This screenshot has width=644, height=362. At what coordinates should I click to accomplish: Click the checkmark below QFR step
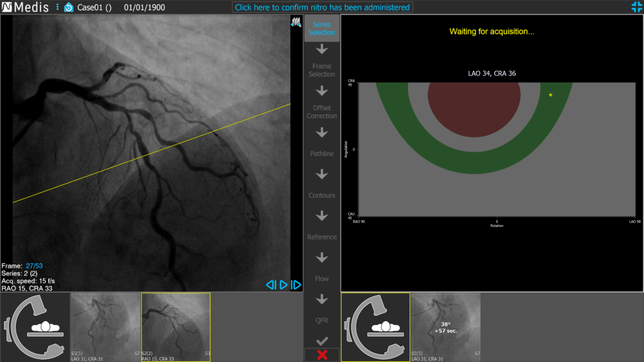322,340
